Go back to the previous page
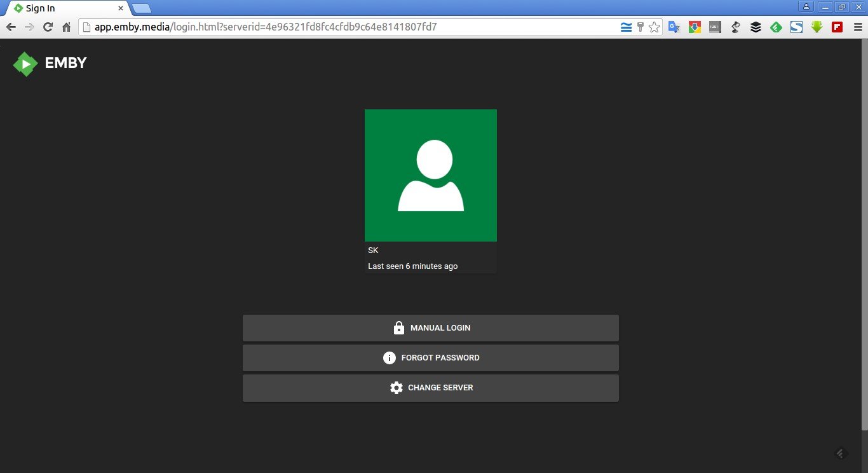This screenshot has height=473, width=868. (11, 27)
